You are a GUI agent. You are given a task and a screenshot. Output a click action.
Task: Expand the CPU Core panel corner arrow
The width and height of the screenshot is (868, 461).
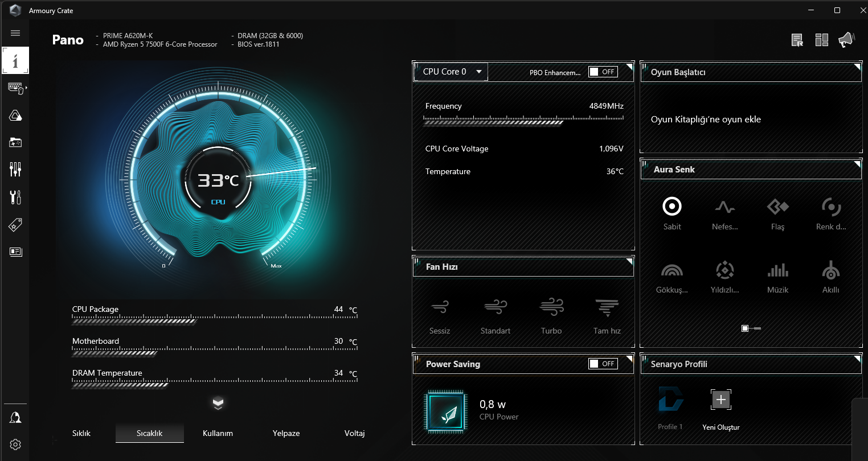[x=629, y=67]
